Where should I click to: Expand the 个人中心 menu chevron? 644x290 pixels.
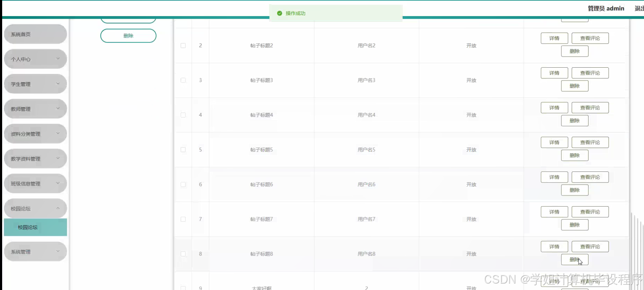(x=58, y=59)
